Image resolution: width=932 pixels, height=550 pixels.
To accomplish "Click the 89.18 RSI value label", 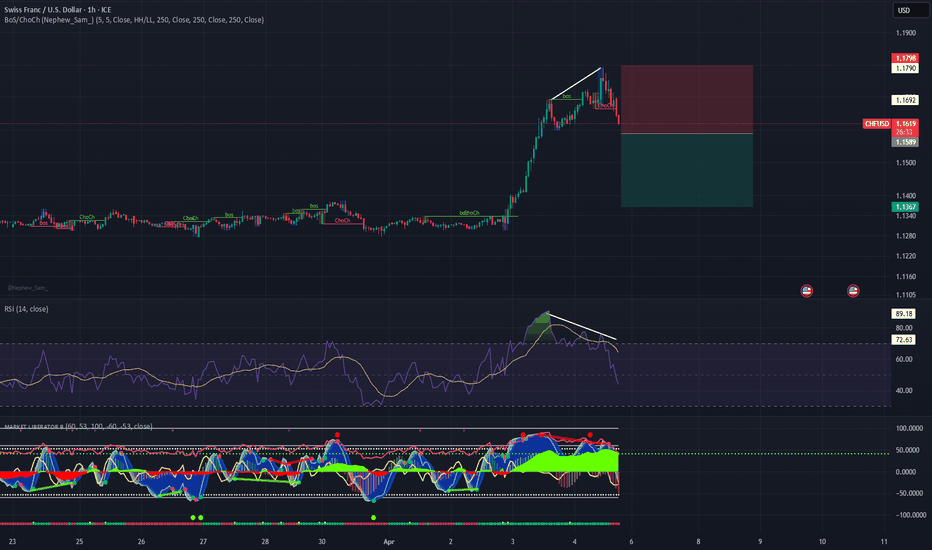I will [x=904, y=313].
